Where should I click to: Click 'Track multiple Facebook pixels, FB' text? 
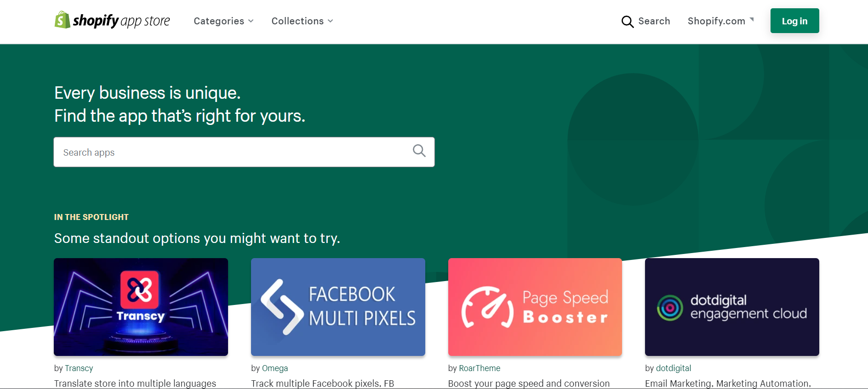click(x=322, y=383)
